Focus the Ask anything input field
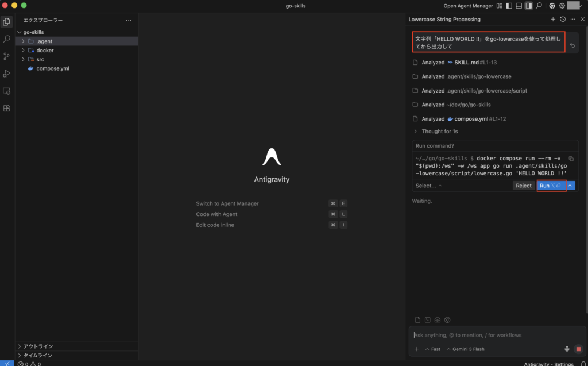This screenshot has height=366, width=588. coord(488,335)
